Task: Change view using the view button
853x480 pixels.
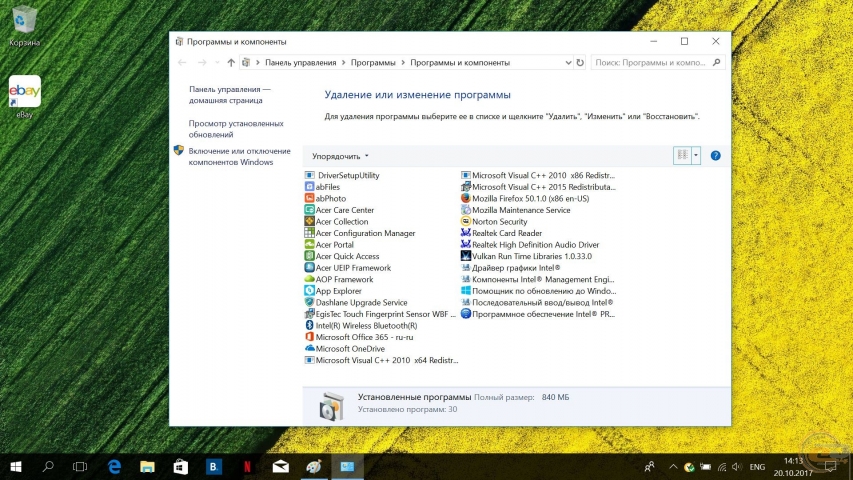Action: pyautogui.click(x=683, y=156)
